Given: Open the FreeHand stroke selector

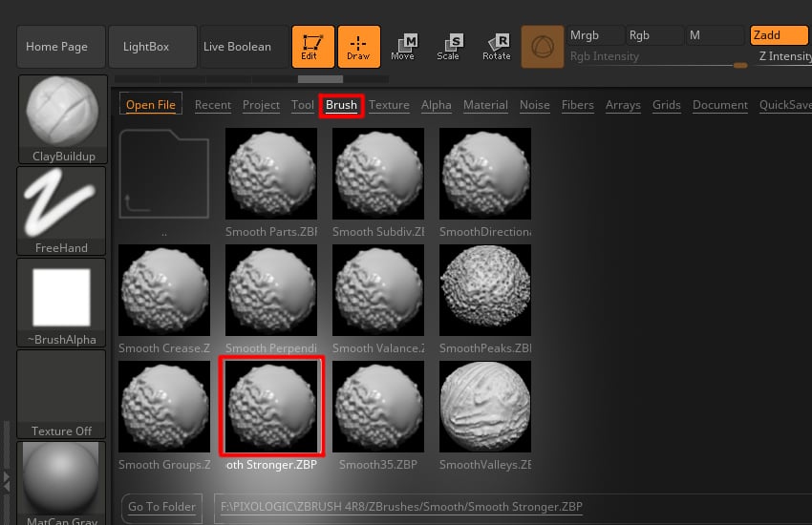Looking at the screenshot, I should click(62, 211).
